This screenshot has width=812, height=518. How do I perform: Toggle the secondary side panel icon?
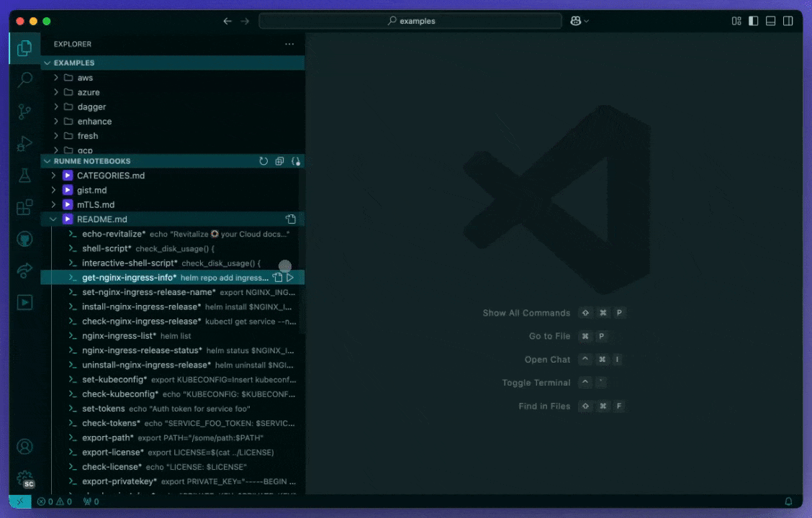(788, 21)
